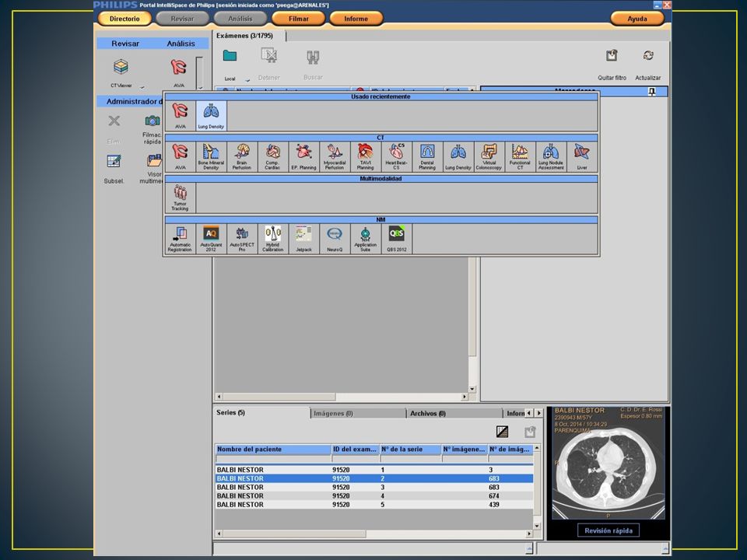Open EP. Planning application
The width and height of the screenshot is (747, 560).
(x=303, y=156)
